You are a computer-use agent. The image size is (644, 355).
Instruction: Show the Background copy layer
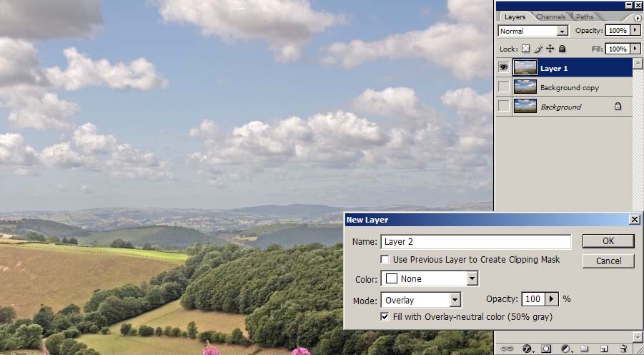503,87
